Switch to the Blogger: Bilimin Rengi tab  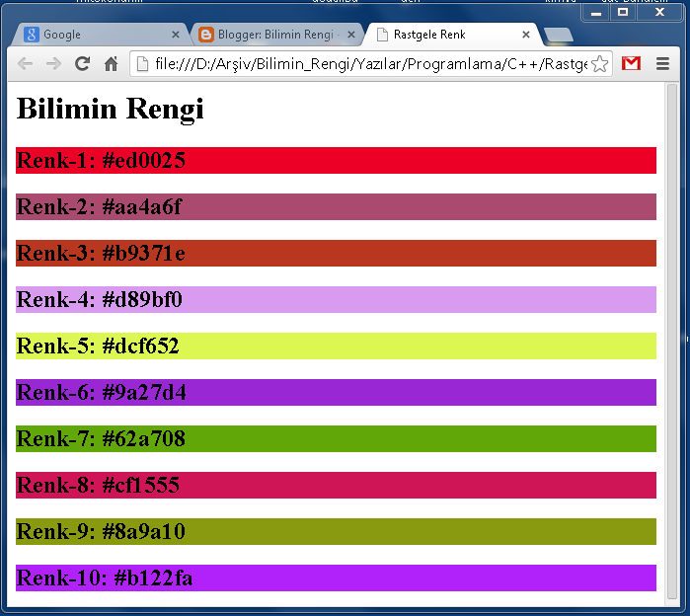pos(277,35)
